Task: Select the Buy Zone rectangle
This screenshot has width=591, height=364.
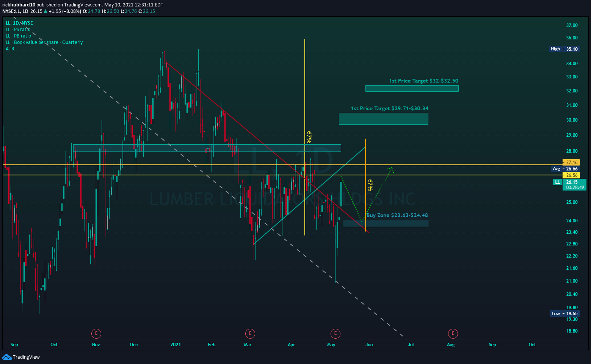Action: (385, 223)
